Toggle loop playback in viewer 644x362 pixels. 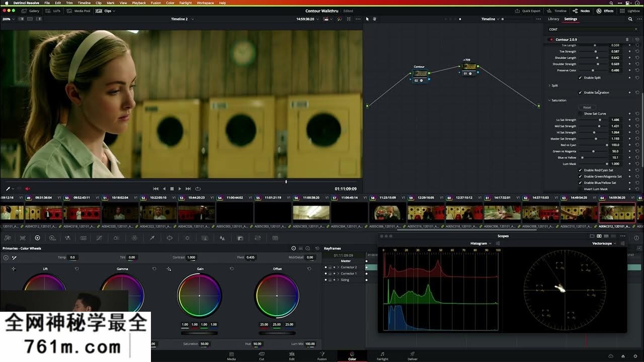tap(198, 189)
